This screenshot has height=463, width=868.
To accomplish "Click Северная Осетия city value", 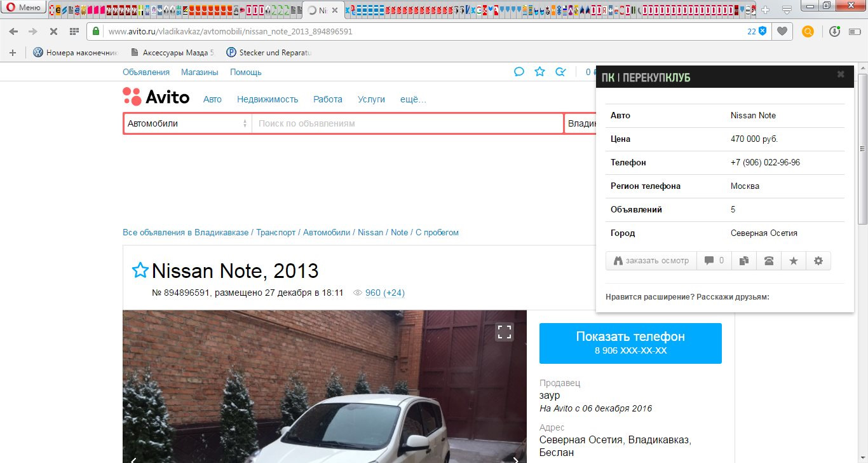I will (764, 233).
